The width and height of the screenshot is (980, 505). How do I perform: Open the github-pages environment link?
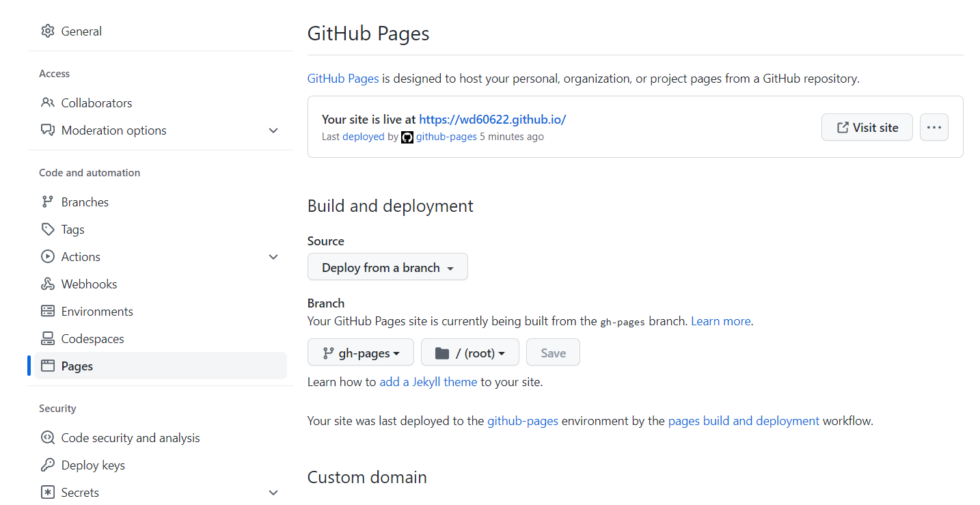coord(523,421)
